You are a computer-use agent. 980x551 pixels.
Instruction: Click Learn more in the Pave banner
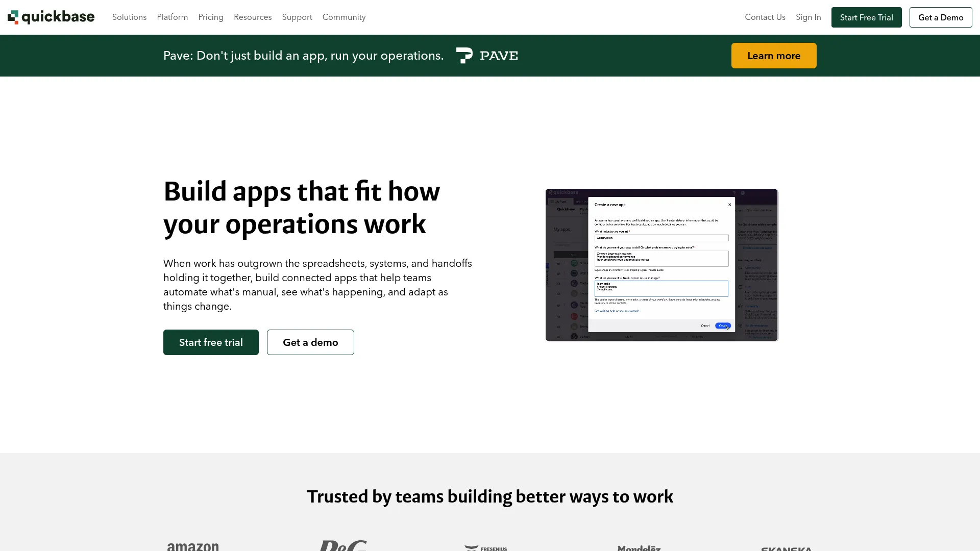(774, 56)
